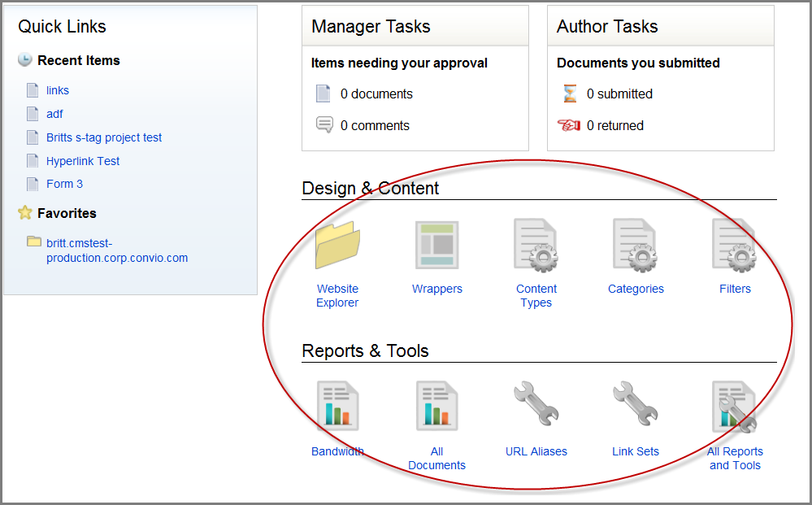Viewport: 812px width, 505px height.
Task: Click the URL Aliases wrench icon
Action: click(x=536, y=403)
